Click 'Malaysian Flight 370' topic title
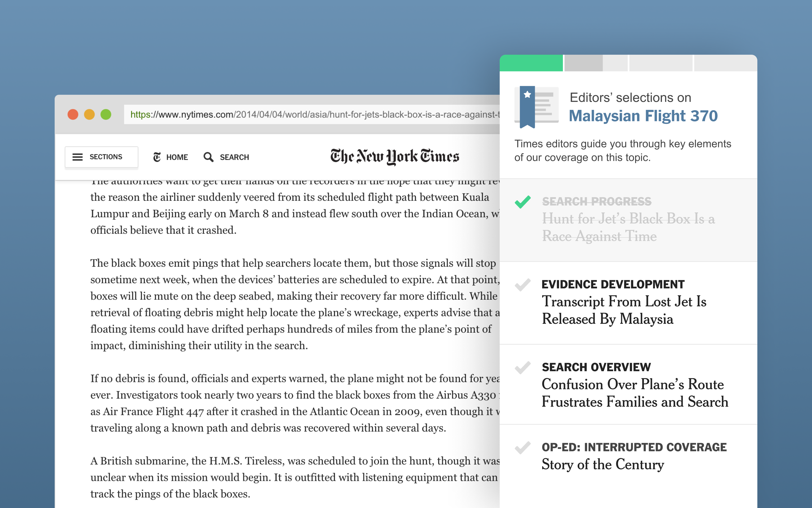This screenshot has width=812, height=508. pos(643,116)
